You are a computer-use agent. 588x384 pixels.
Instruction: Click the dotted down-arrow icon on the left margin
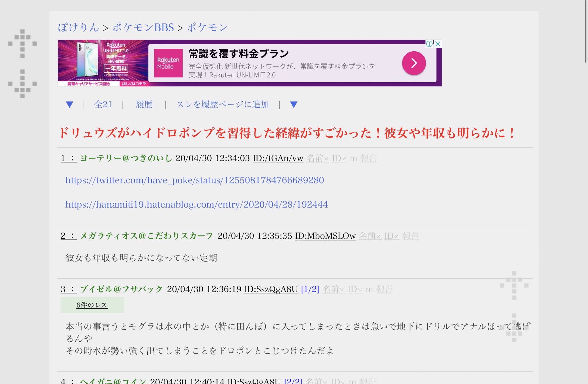tap(22, 83)
